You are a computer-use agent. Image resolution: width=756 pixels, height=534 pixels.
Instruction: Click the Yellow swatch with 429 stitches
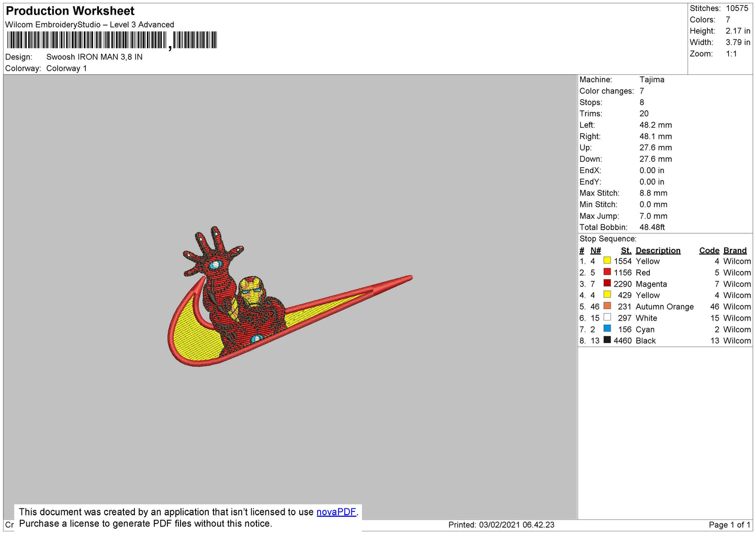click(x=607, y=294)
